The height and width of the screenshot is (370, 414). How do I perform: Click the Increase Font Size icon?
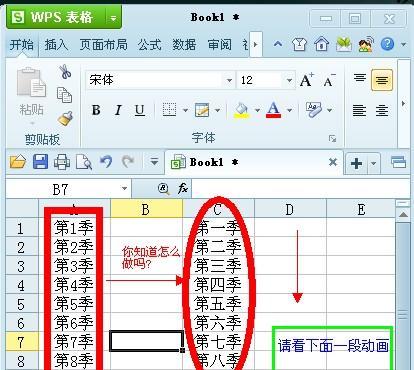[x=306, y=80]
